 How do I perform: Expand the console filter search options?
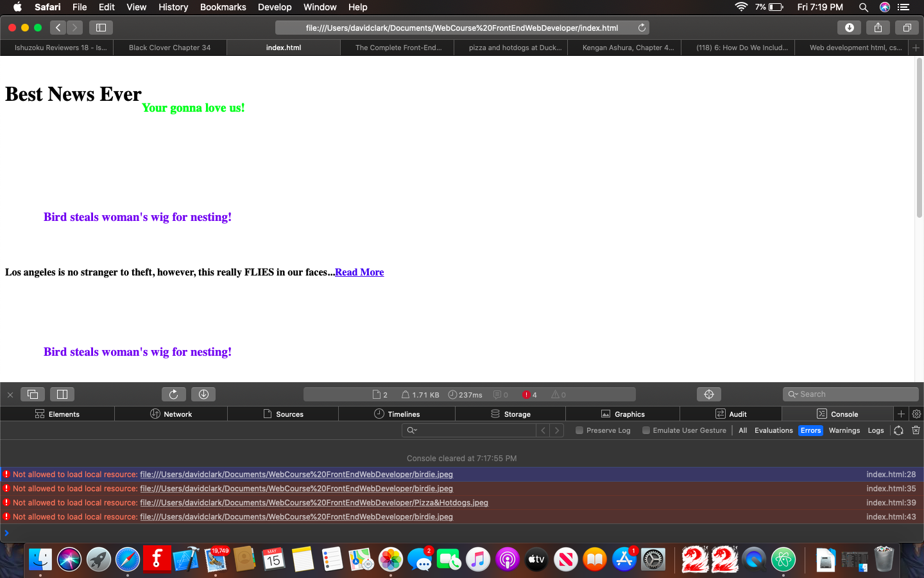point(412,430)
